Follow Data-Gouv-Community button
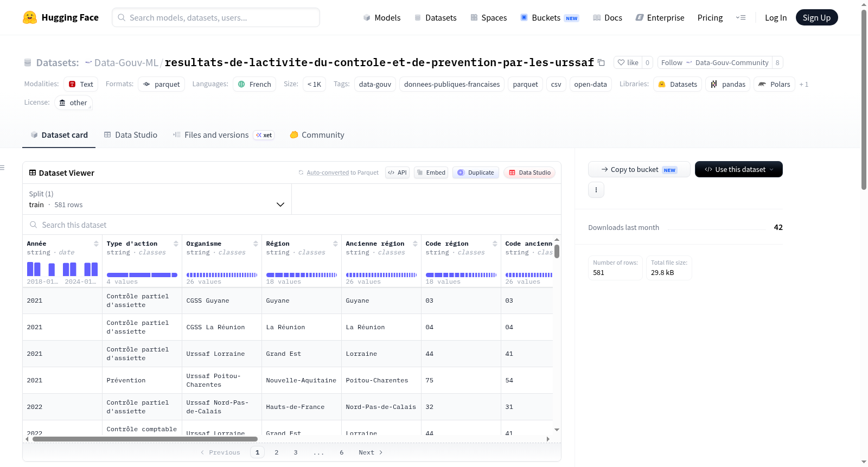Screen dimensions: 868x467 (714, 62)
